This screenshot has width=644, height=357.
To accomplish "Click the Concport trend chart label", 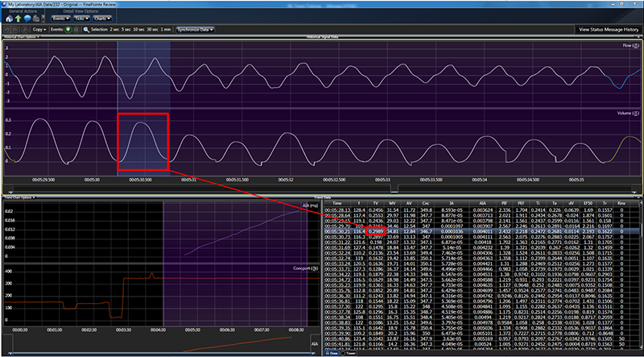I will 306,268.
